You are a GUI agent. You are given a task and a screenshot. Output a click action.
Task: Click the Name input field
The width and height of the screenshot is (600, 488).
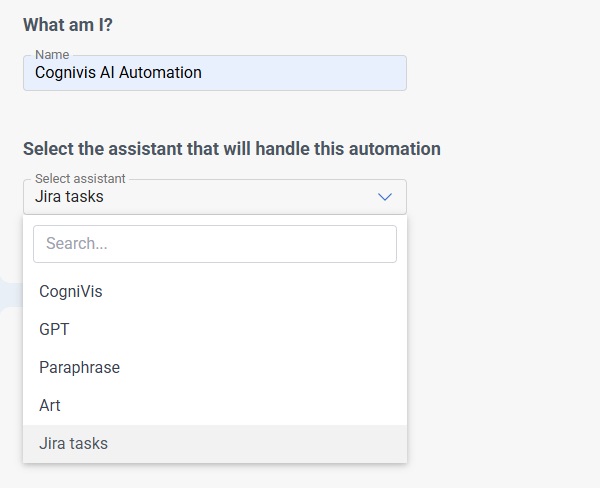click(214, 73)
